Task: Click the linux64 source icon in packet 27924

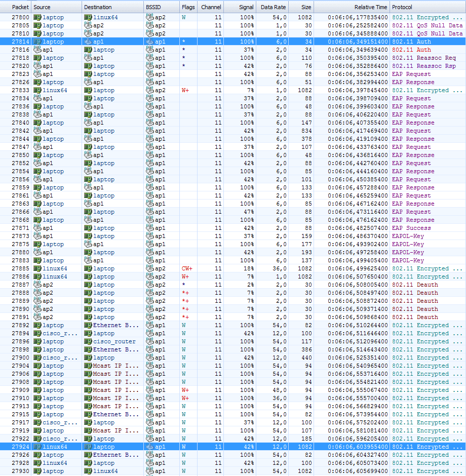Action: (x=37, y=447)
